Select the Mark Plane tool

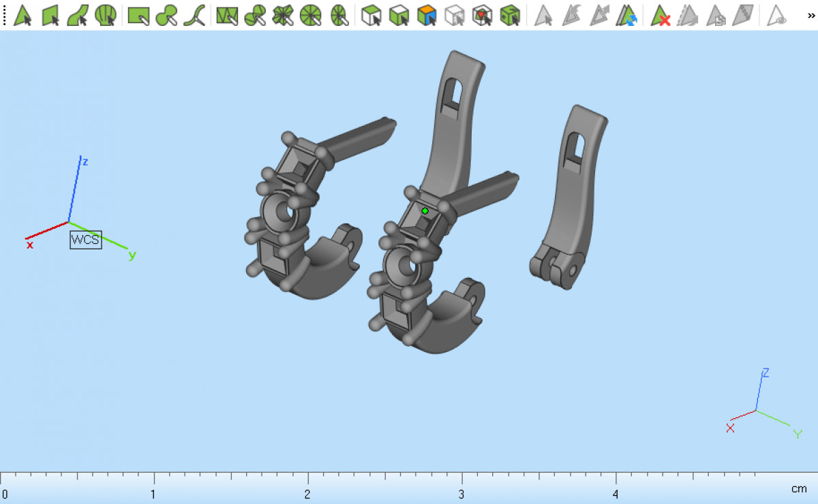tap(51, 15)
